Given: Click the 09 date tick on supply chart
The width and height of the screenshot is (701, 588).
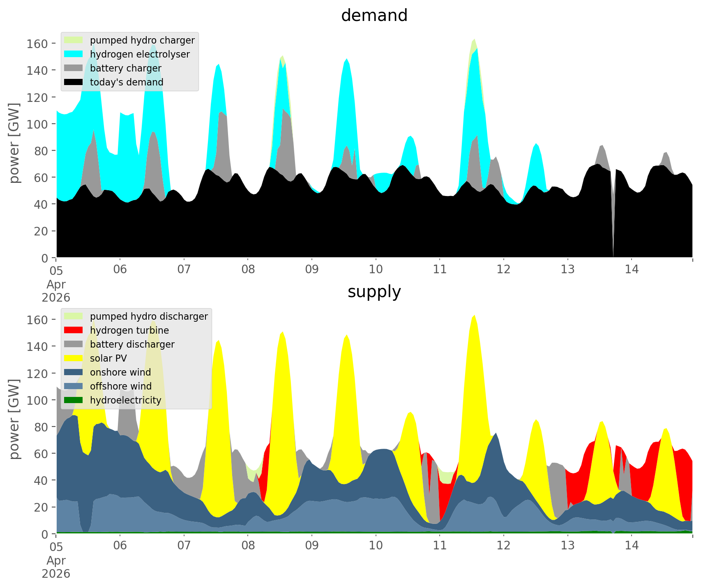Looking at the screenshot, I should pyautogui.click(x=312, y=546).
